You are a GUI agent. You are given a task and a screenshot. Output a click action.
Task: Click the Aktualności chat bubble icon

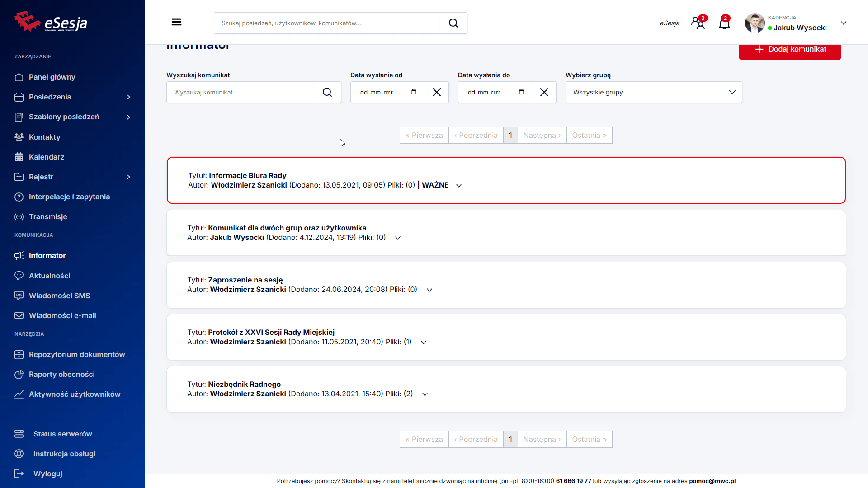point(19,276)
